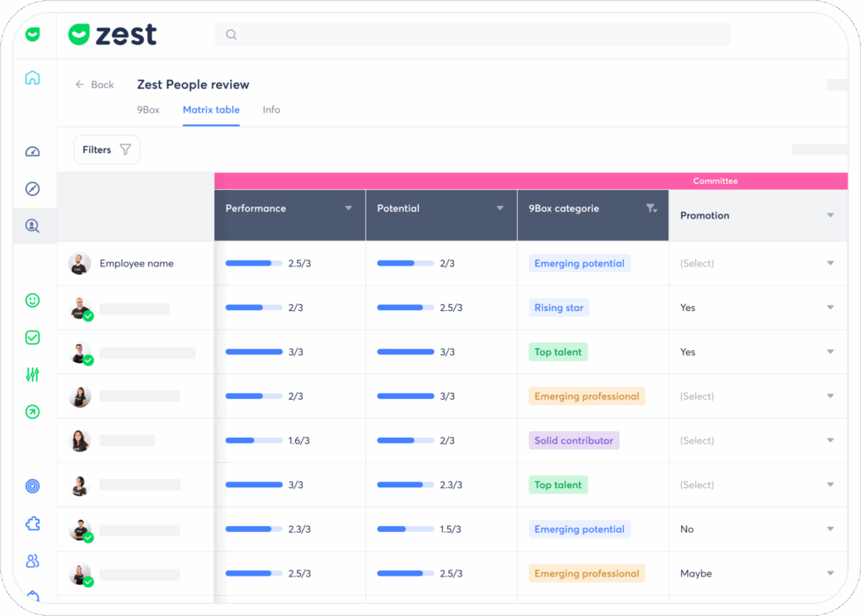Viewport: 861px width, 616px height.
Task: Open Performance column dropdown arrow
Action: coord(348,208)
